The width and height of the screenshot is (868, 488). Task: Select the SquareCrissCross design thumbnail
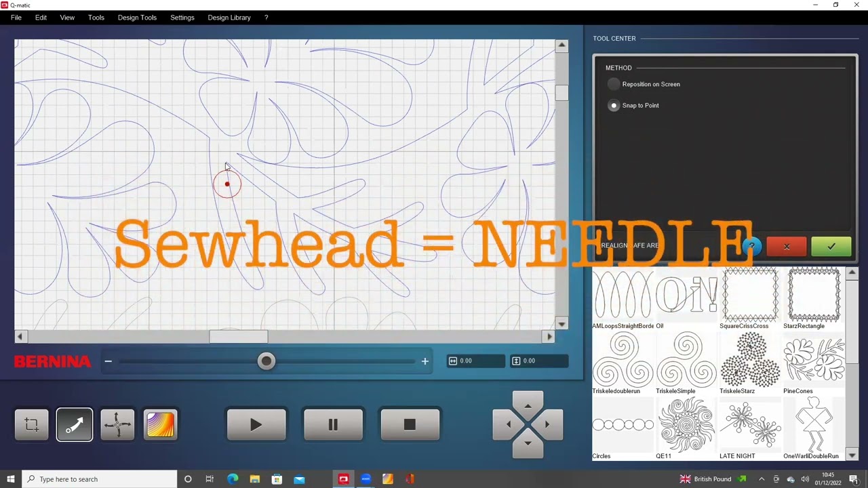(750, 295)
